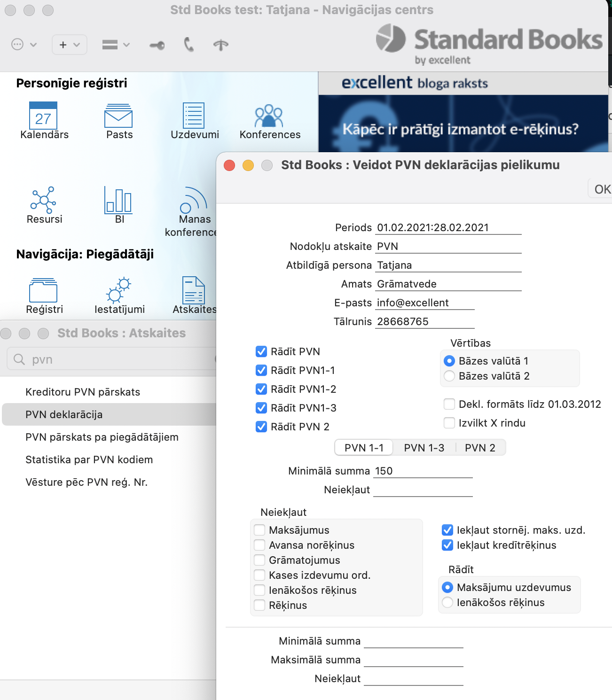Image resolution: width=612 pixels, height=700 pixels.
Task: Click the Periods date input field
Action: (448, 228)
